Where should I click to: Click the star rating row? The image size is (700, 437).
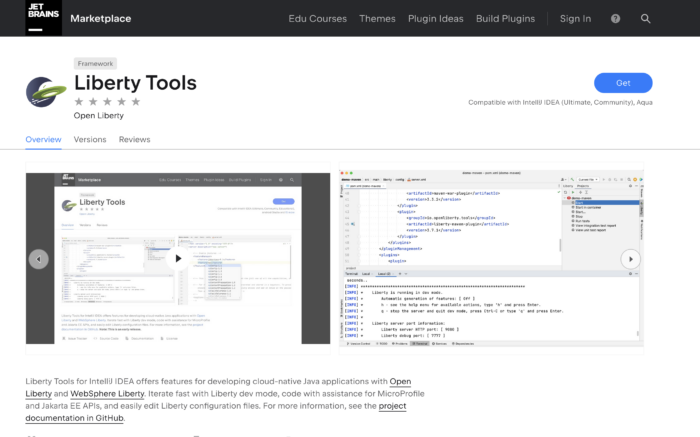pyautogui.click(x=107, y=102)
